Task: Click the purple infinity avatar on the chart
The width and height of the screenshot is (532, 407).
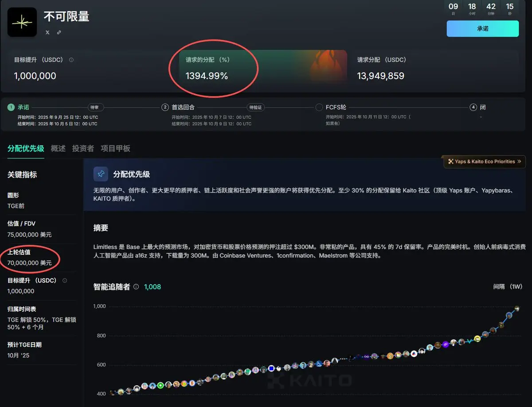Action: (446, 345)
